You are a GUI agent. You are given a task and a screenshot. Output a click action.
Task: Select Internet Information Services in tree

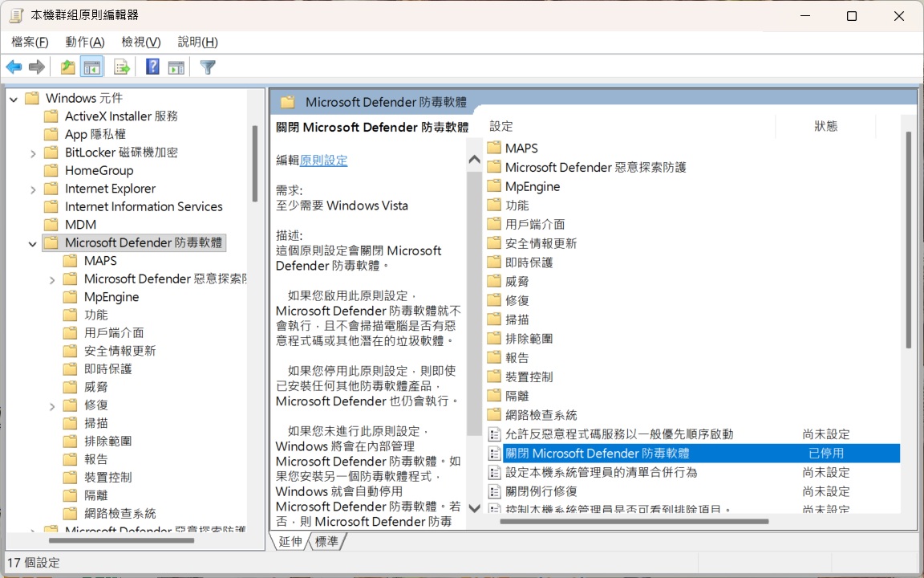[x=144, y=206]
